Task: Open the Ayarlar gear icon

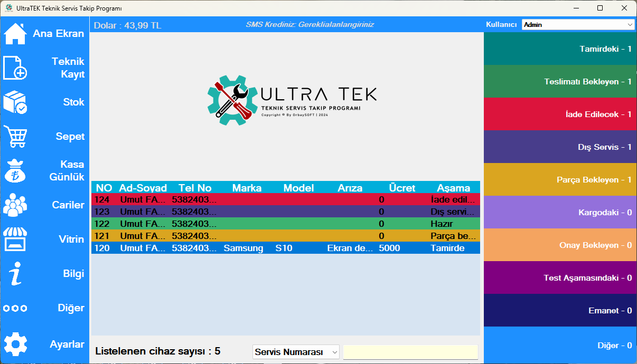Action: [x=15, y=344]
